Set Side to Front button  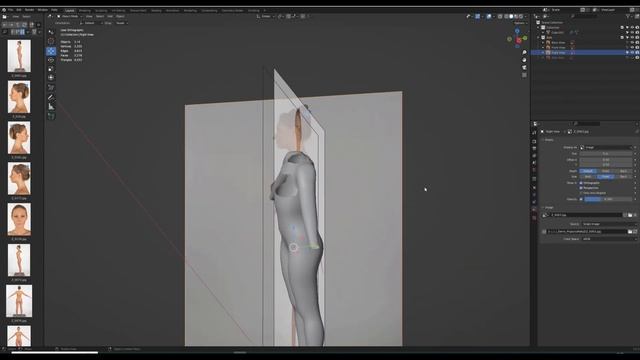[x=606, y=176]
